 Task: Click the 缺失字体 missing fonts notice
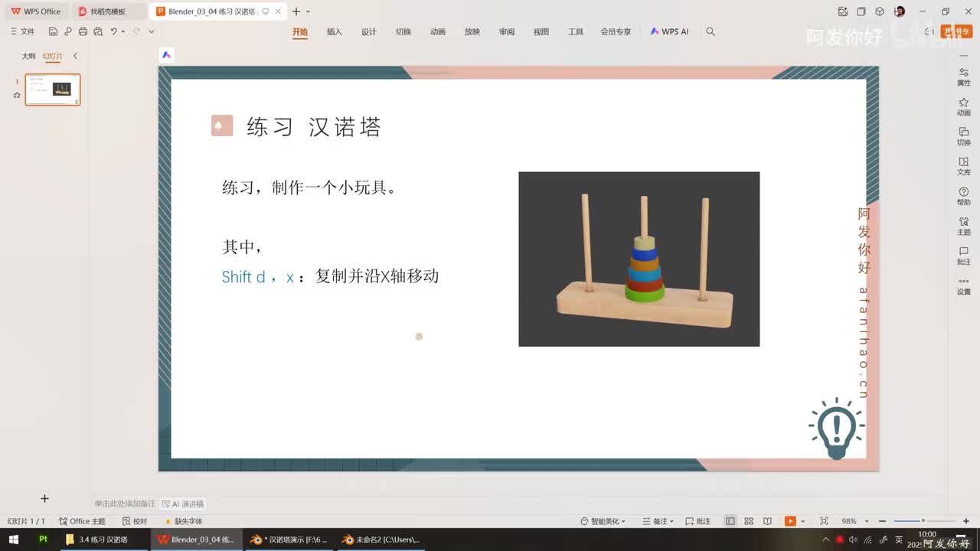point(184,521)
